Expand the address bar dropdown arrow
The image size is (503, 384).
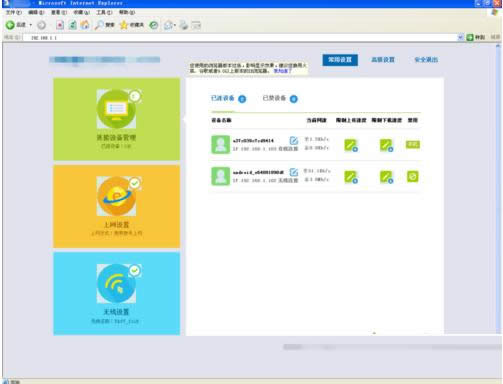coord(460,37)
